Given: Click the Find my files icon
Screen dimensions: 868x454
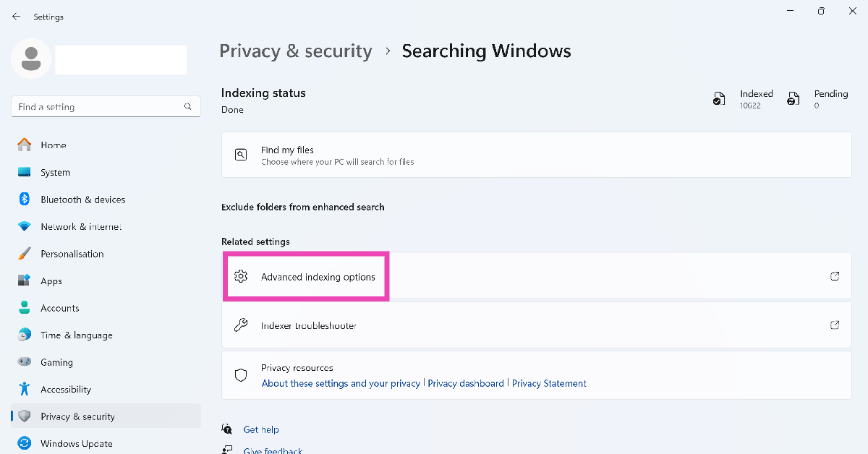Looking at the screenshot, I should (x=241, y=155).
